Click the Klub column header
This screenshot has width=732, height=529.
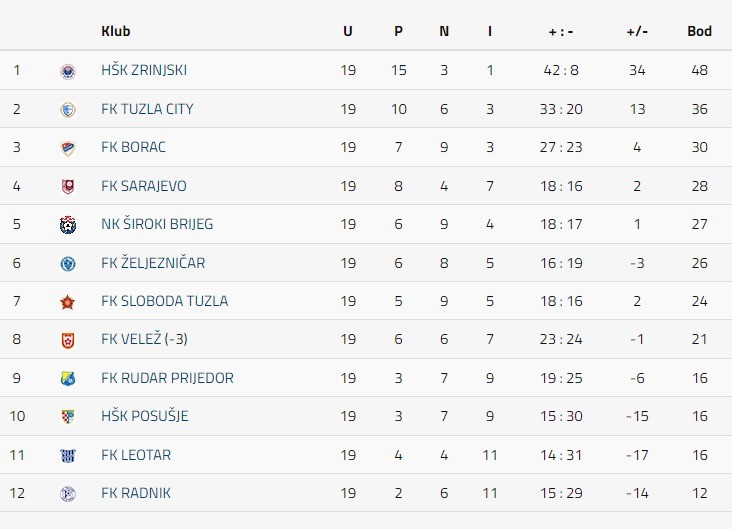pyautogui.click(x=116, y=31)
